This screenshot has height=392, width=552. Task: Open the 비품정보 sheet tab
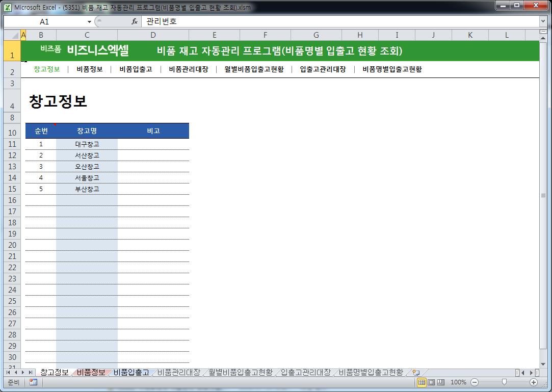(x=91, y=372)
